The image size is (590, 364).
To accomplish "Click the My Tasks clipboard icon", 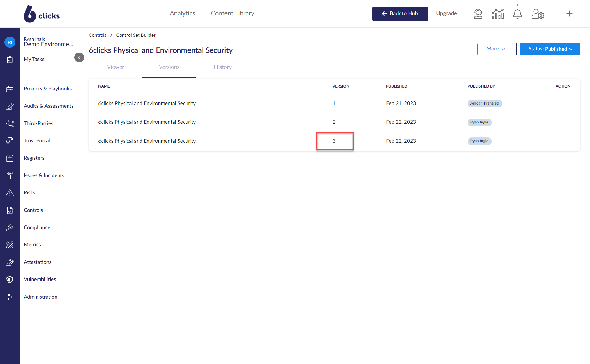I will click(x=10, y=60).
